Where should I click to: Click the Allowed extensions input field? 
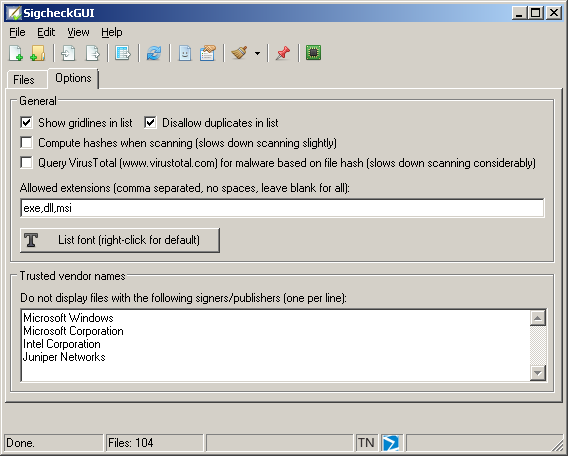coord(282,208)
